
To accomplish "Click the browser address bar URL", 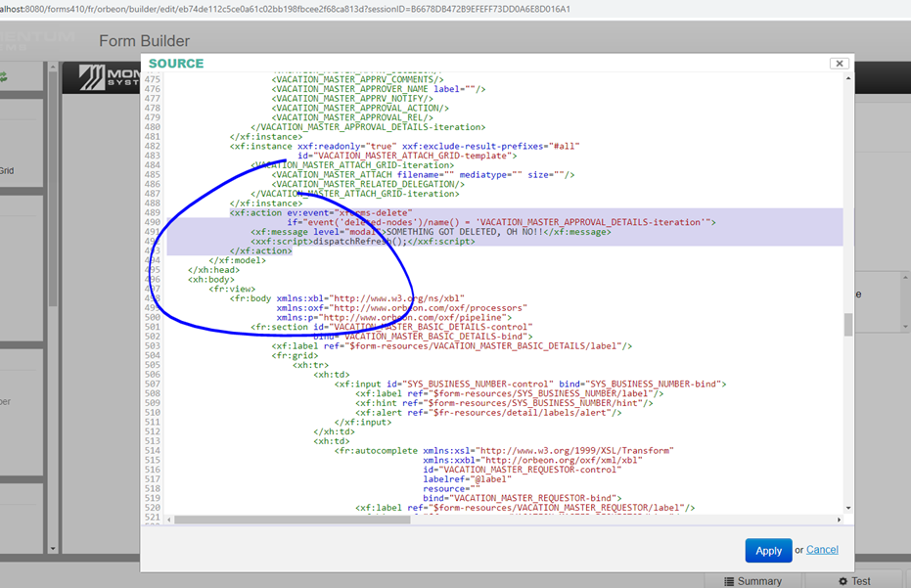I will pyautogui.click(x=285, y=9).
